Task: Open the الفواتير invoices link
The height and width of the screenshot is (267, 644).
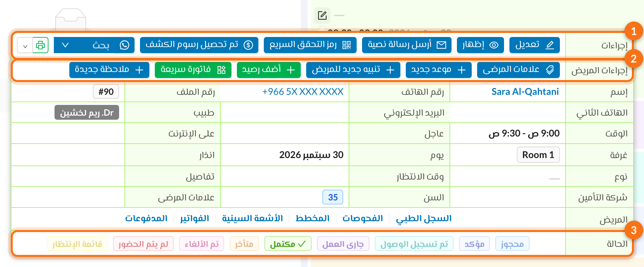Action: point(194,218)
